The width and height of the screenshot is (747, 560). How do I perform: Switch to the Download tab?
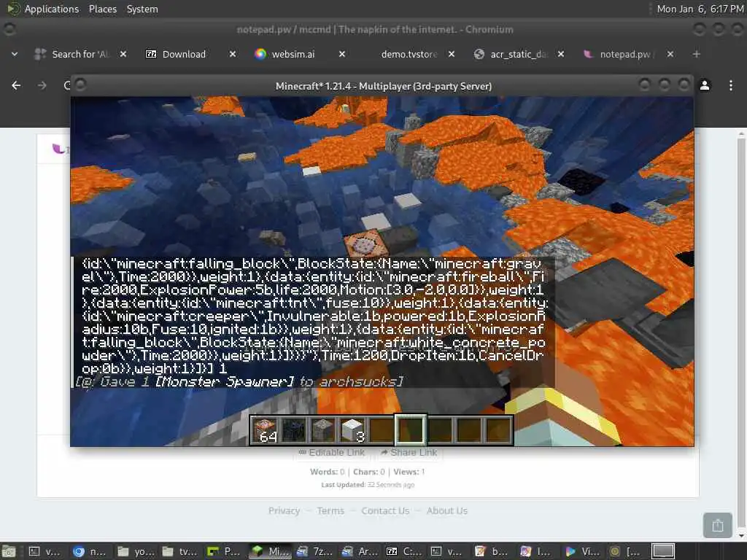[184, 54]
